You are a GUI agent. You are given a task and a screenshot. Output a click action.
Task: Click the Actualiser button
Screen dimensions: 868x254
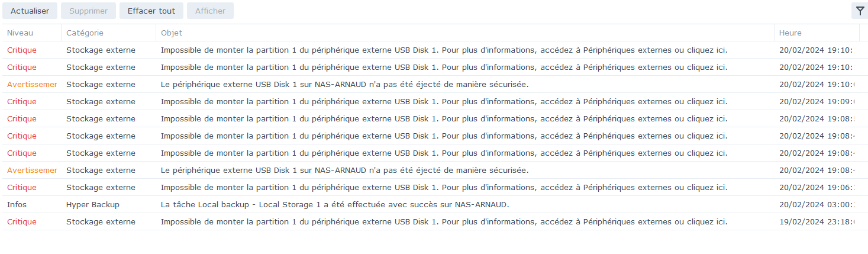coord(30,11)
